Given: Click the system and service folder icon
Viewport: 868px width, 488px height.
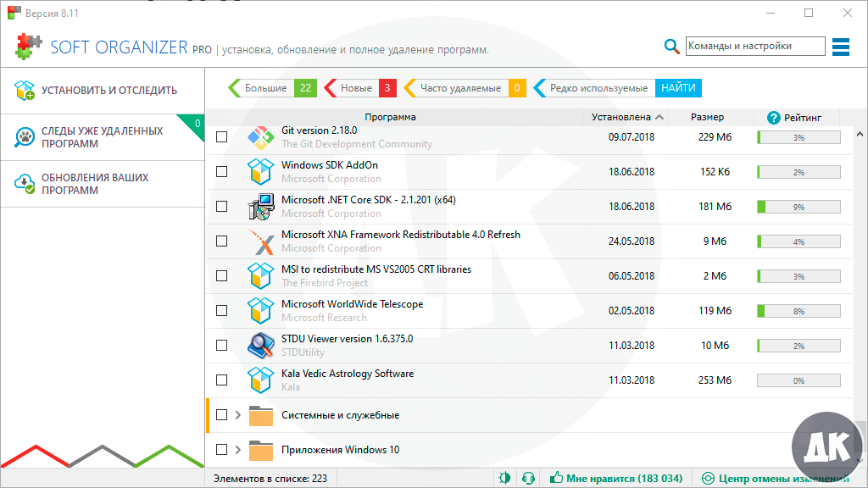Looking at the screenshot, I should tap(261, 415).
